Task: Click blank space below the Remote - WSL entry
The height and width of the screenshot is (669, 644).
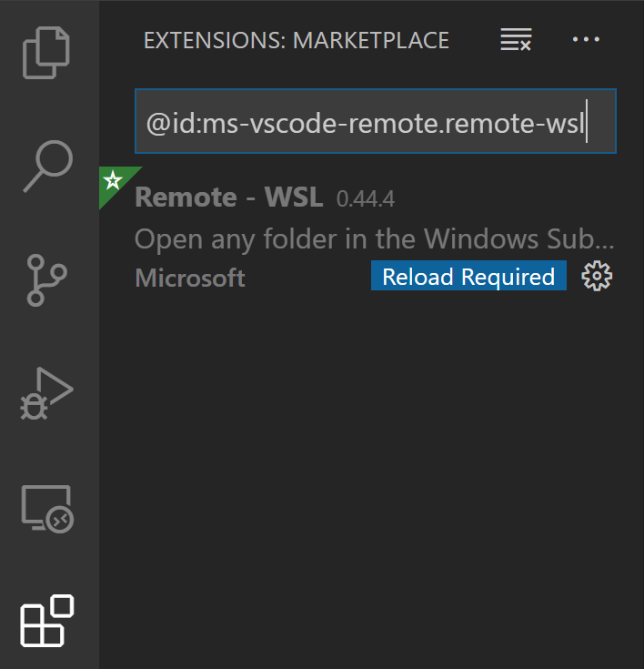Action: click(371, 455)
